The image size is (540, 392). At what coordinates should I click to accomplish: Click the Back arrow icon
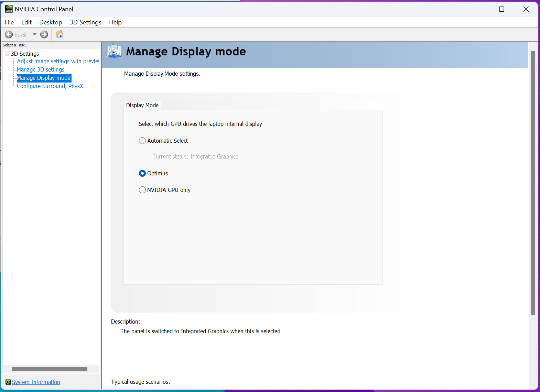pyautogui.click(x=9, y=34)
